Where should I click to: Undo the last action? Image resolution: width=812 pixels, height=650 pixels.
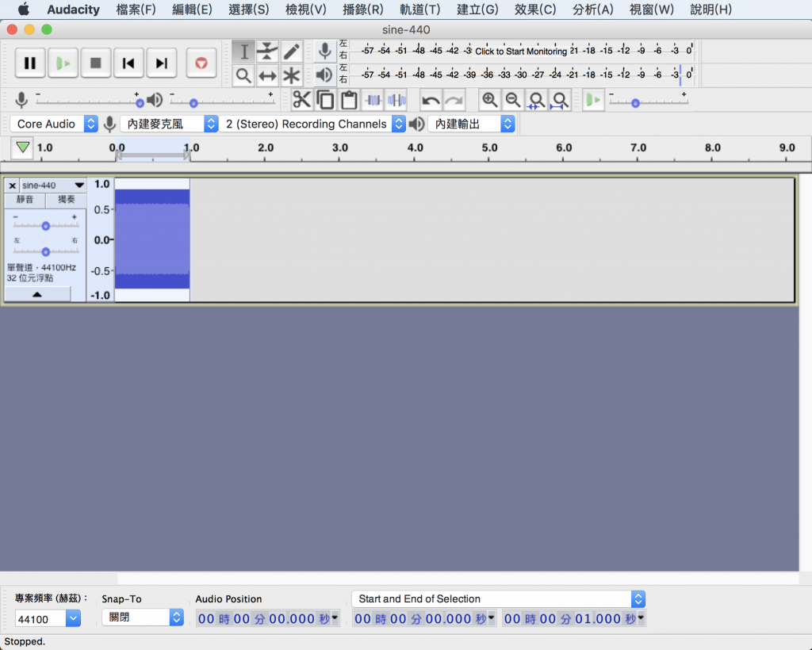431,100
